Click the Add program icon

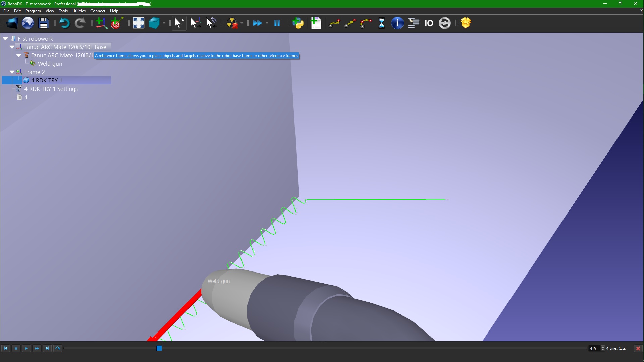[316, 23]
